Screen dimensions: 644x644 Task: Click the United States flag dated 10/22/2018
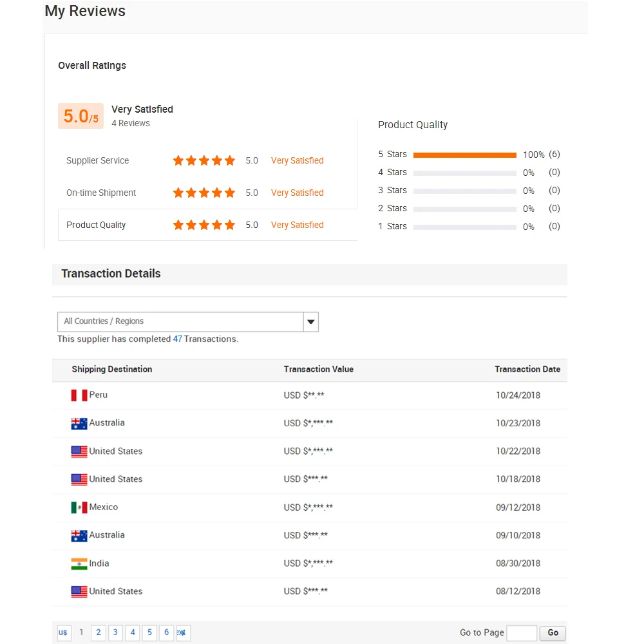pyautogui.click(x=79, y=451)
